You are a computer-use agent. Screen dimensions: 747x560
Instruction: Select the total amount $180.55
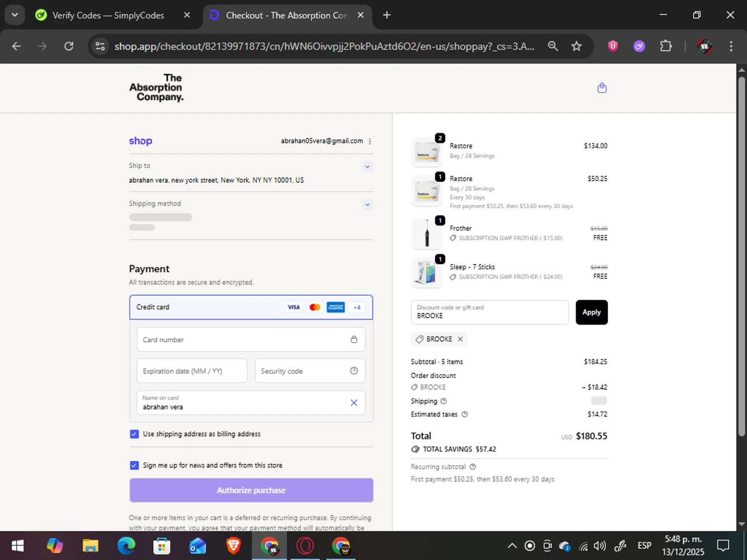point(592,436)
